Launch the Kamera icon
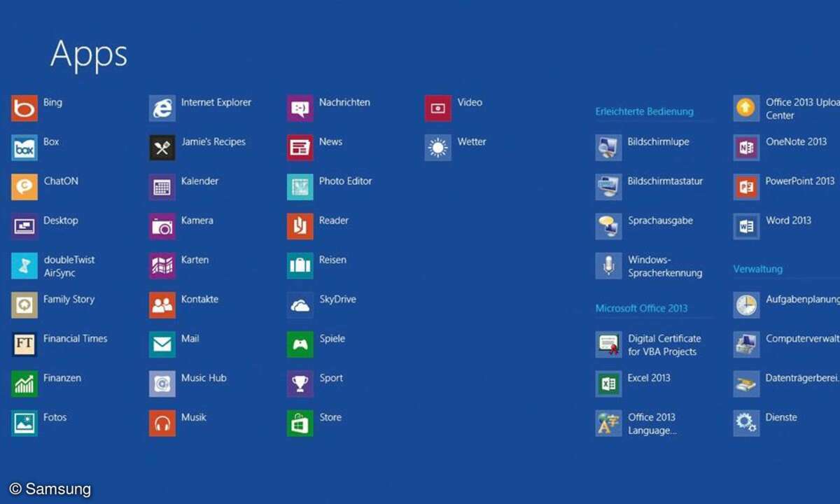This screenshot has width=840, height=504. point(162,226)
